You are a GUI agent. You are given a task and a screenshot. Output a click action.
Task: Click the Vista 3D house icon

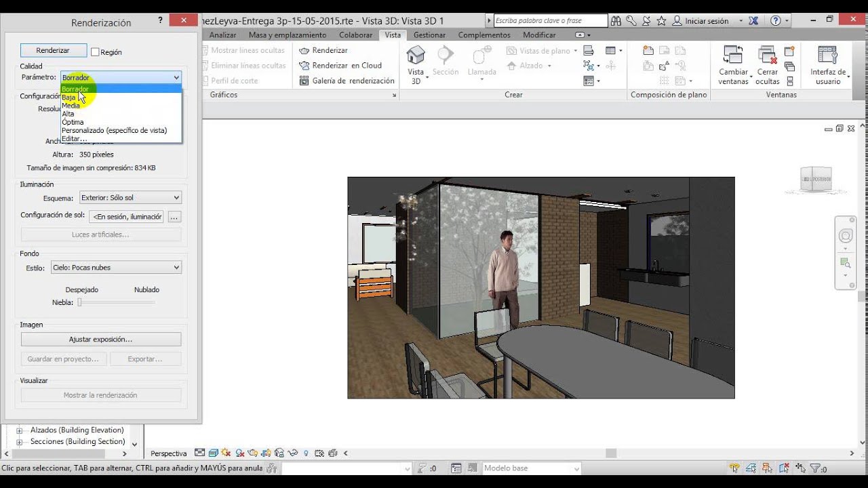pos(415,56)
